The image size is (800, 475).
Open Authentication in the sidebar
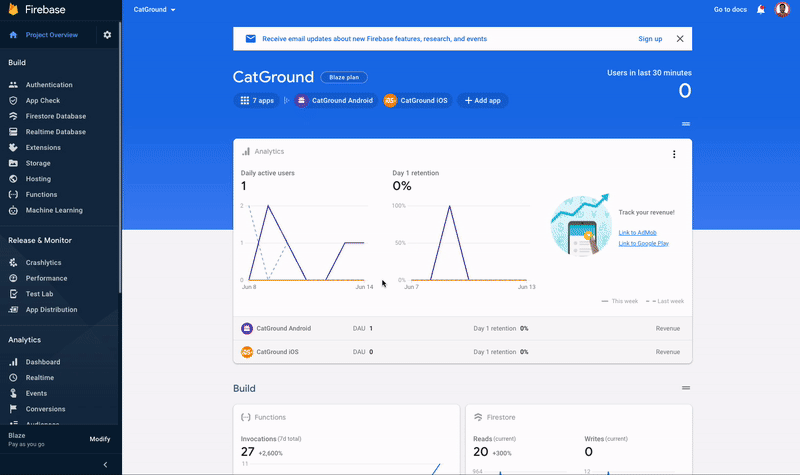tap(49, 85)
